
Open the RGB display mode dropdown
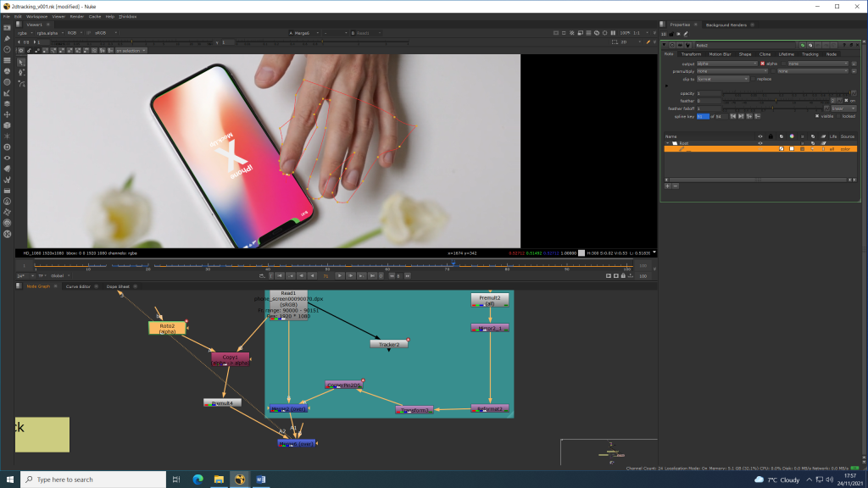[x=75, y=33]
